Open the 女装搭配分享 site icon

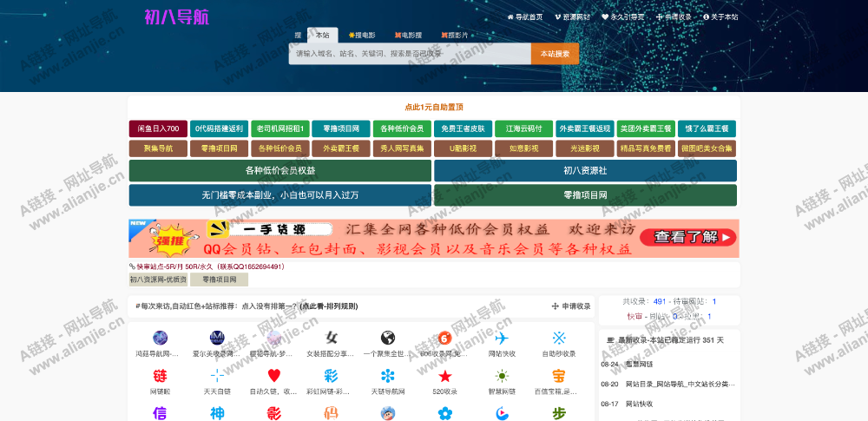pos(331,338)
